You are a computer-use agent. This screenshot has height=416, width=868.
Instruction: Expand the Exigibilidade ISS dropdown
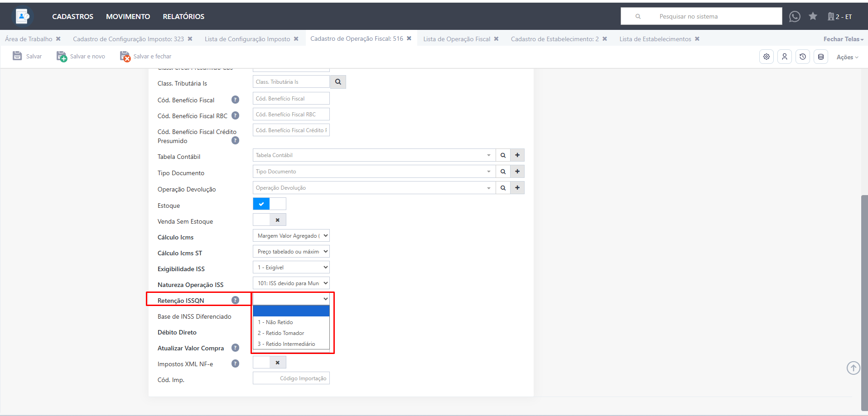tap(291, 268)
